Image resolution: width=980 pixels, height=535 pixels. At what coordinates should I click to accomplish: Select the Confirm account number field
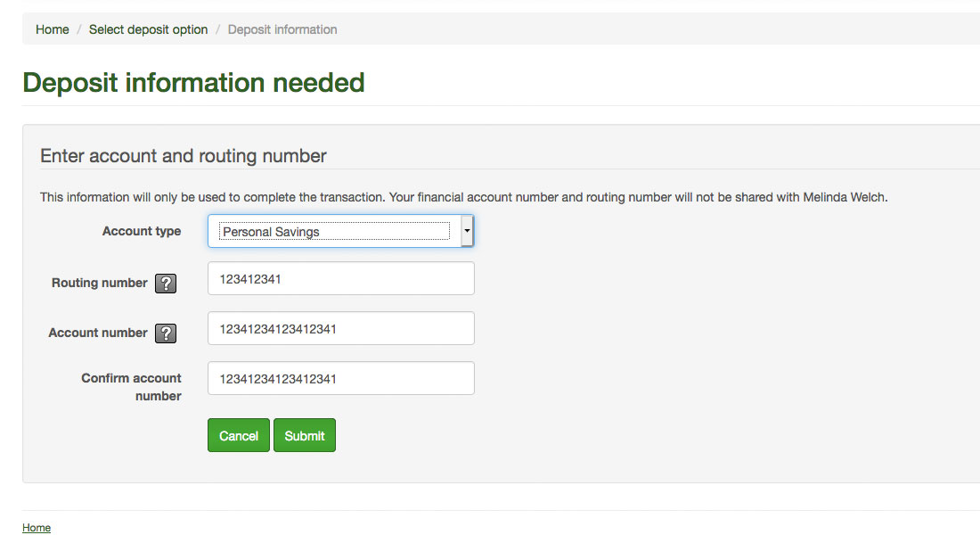click(340, 378)
